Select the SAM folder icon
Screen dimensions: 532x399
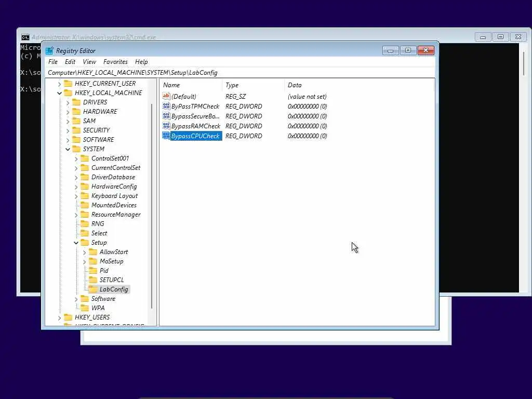tap(76, 121)
